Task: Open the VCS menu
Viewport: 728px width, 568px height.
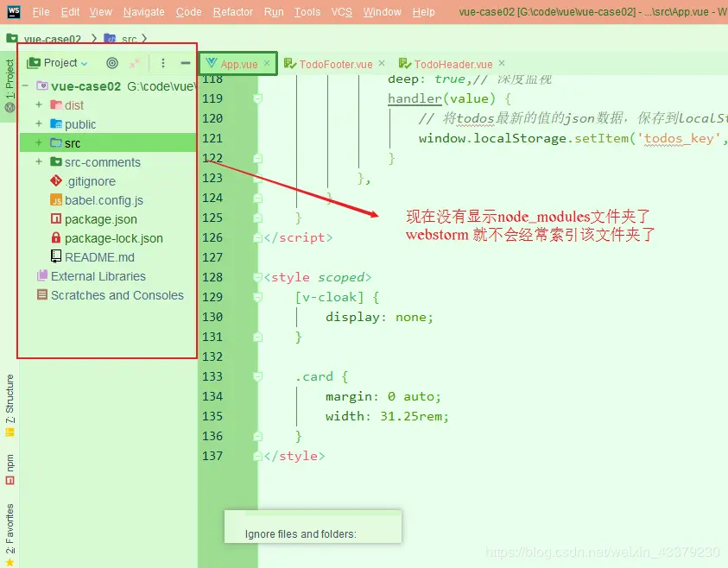Action: tap(342, 11)
